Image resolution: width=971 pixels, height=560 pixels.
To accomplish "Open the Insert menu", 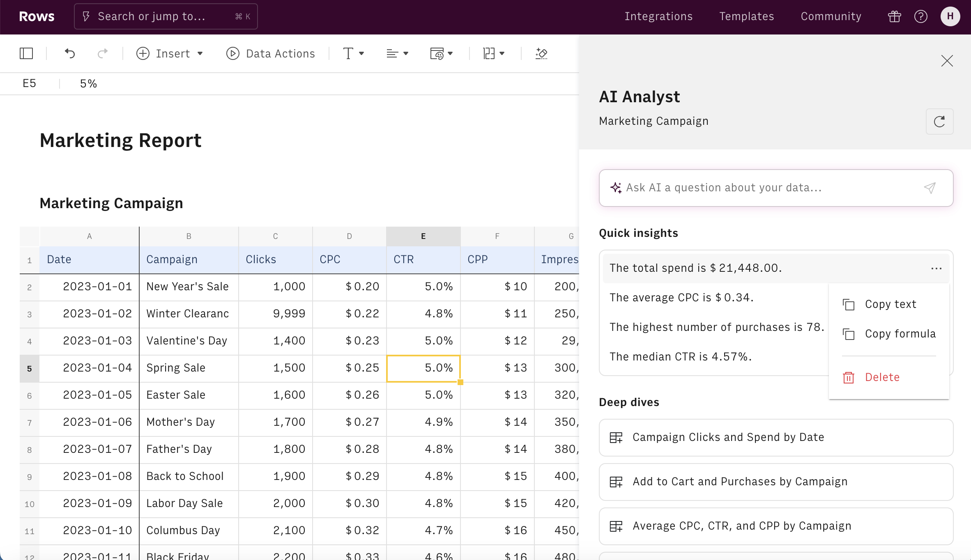I will tap(170, 53).
